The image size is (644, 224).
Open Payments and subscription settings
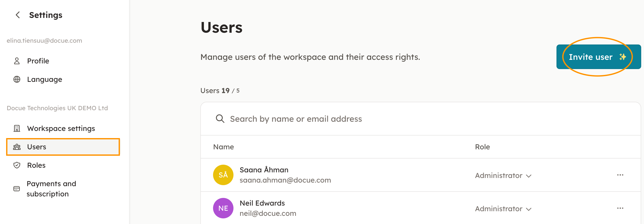pyautogui.click(x=51, y=189)
